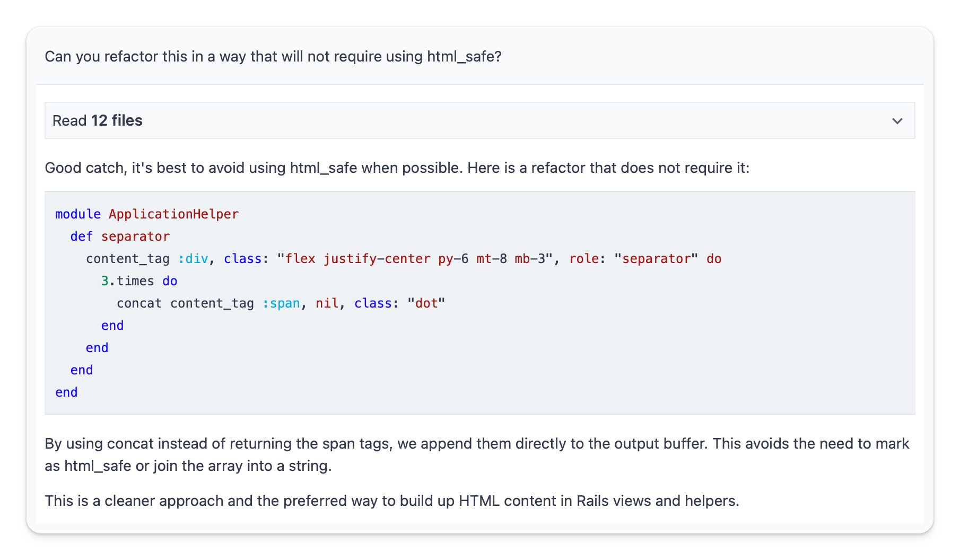Image resolution: width=960 pixels, height=560 pixels.
Task: Click the 'concat content_tag :span' line
Action: click(281, 303)
